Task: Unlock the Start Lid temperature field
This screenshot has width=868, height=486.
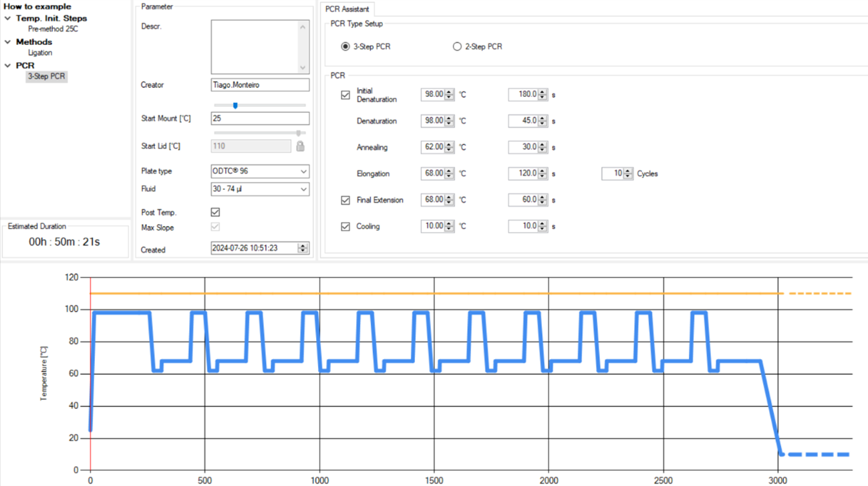Action: coord(300,146)
